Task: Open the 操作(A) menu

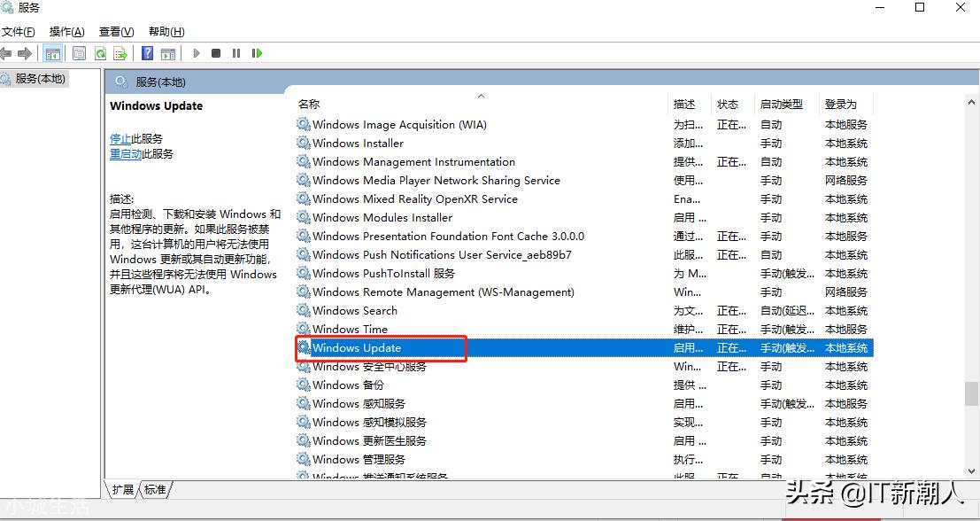Action: click(67, 32)
